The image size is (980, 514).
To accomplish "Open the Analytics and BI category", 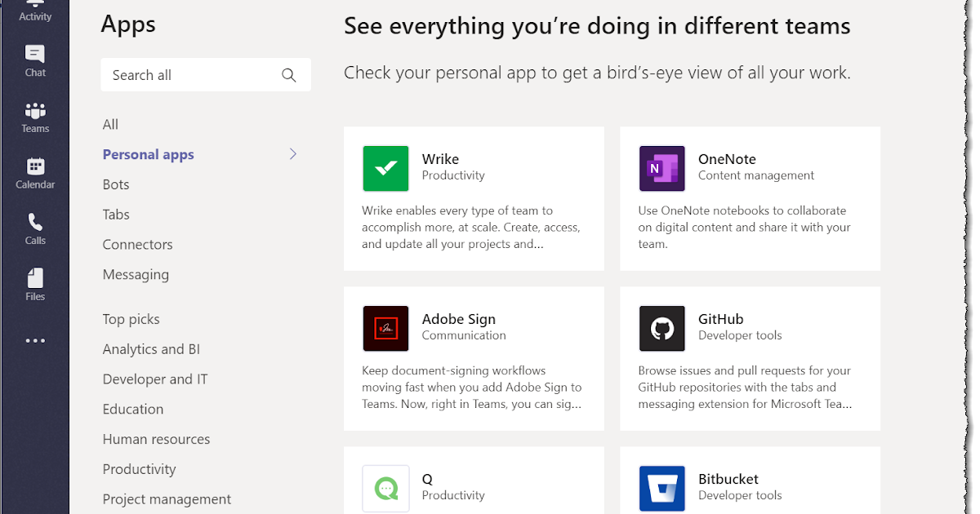I will 151,349.
